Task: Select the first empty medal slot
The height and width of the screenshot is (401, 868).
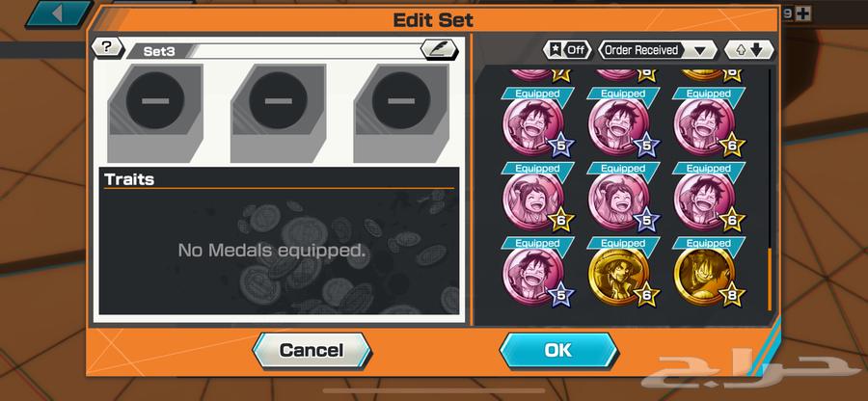Action: point(155,113)
